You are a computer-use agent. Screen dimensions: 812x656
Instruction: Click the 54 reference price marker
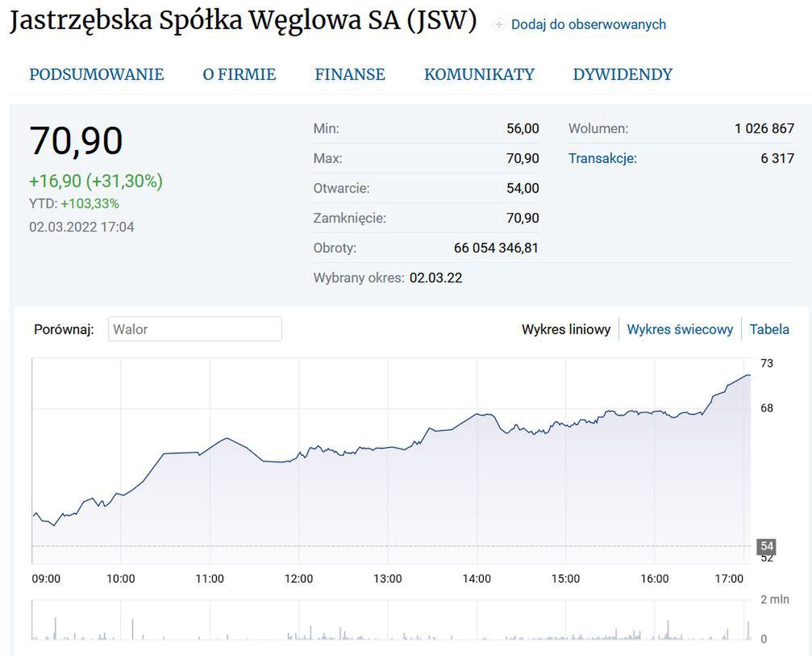[x=766, y=546]
